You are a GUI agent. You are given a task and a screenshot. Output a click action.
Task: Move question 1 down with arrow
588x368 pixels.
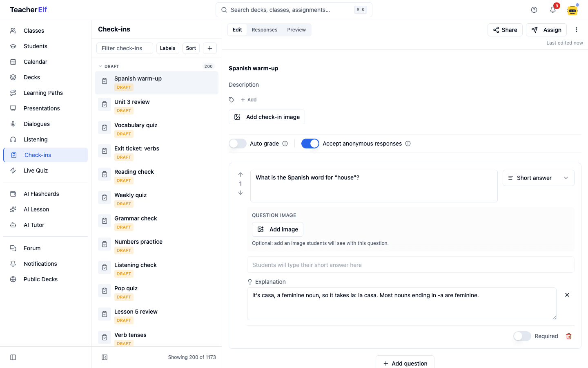241,193
